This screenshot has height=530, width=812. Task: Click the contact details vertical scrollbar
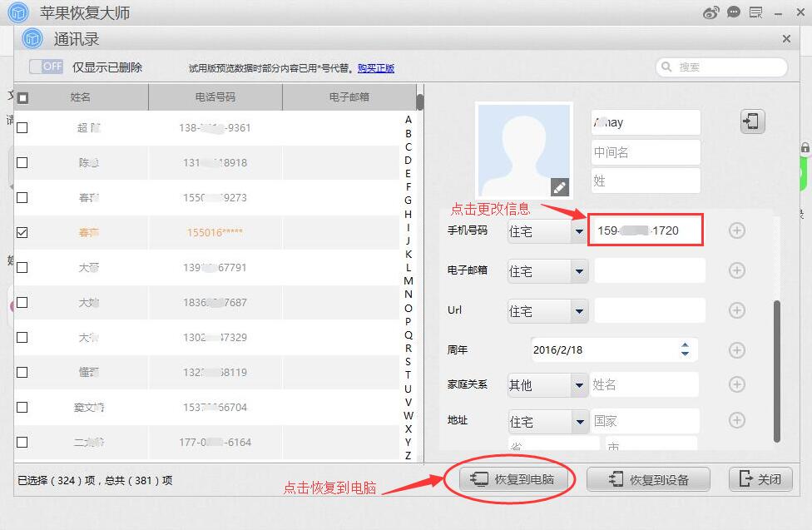777,370
